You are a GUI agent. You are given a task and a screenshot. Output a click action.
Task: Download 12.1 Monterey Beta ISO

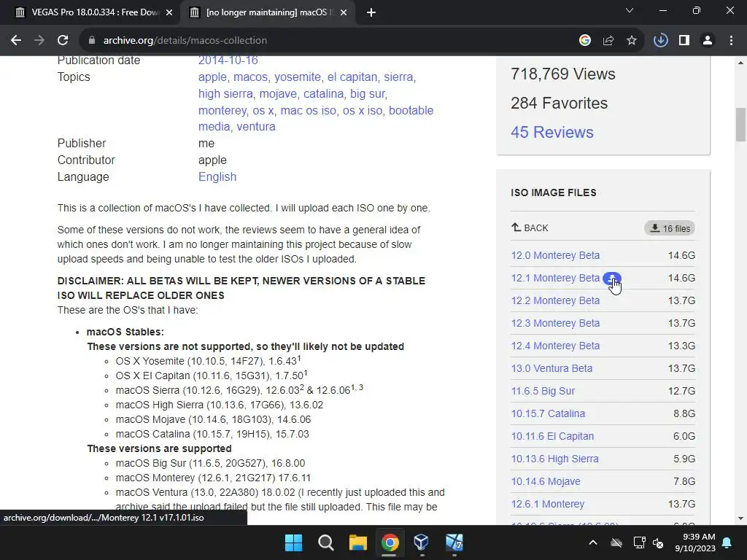pos(555,278)
